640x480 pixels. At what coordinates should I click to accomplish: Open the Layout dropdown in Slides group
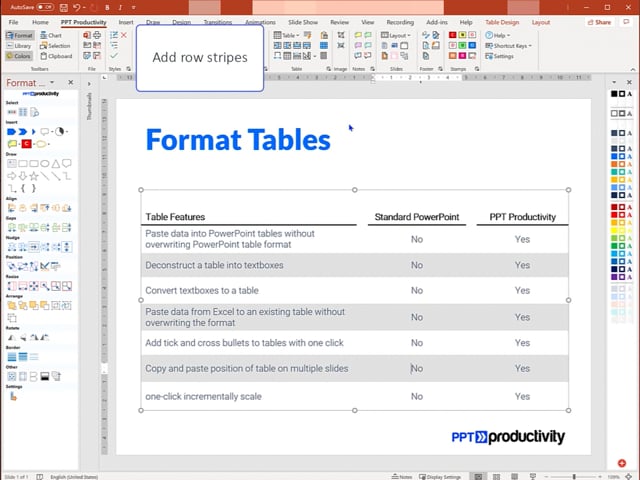tap(396, 35)
